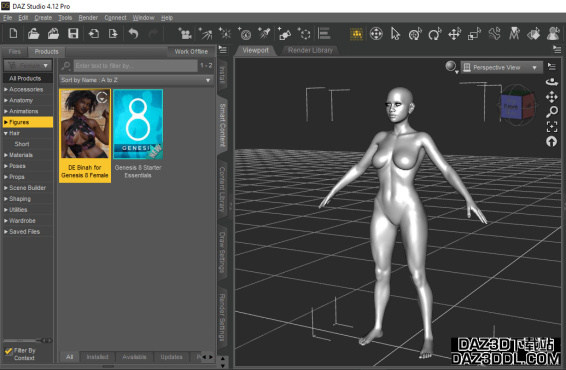Select the Short hair subcategory
This screenshot has height=370, width=566.
(22, 144)
